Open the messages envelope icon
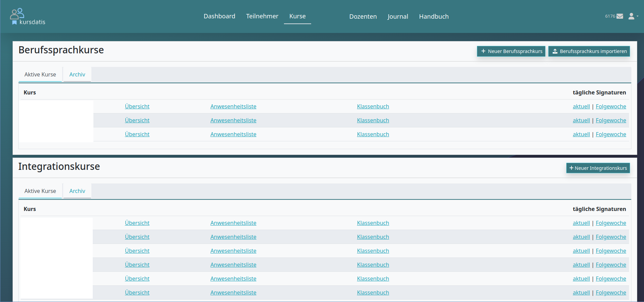This screenshot has width=644, height=302. tap(620, 16)
